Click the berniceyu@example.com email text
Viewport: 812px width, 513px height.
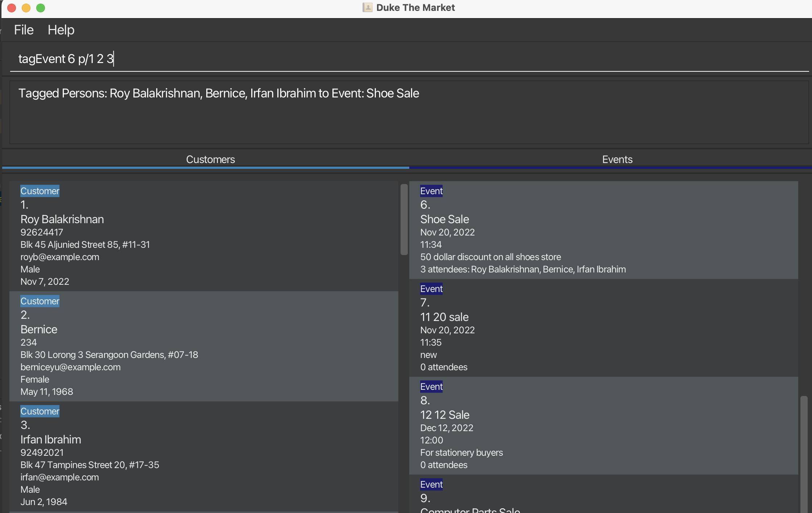(70, 367)
